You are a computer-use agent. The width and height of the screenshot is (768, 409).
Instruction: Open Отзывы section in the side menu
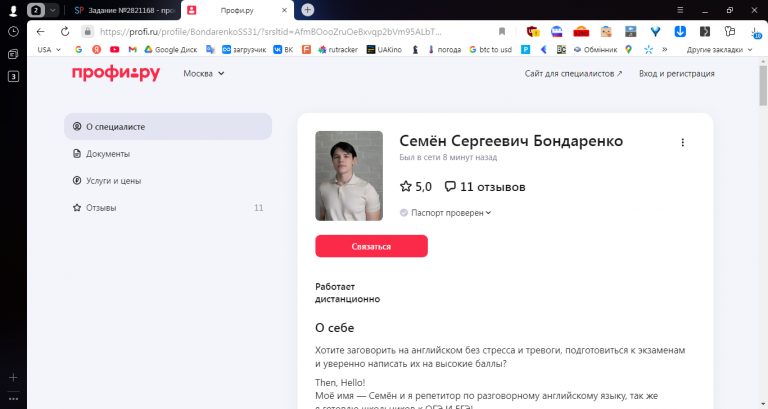coord(168,208)
